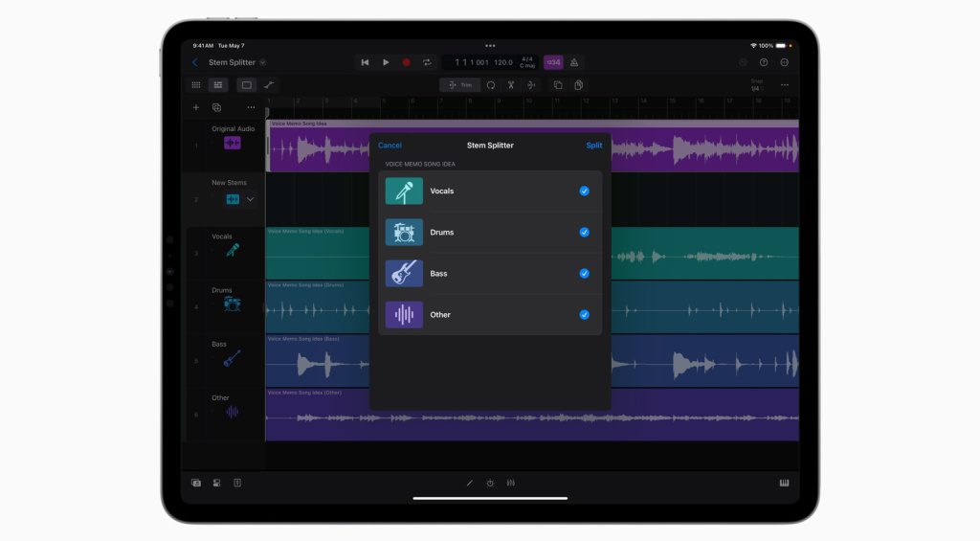Click the Drums kit tile in dialog
The image size is (980, 541).
(x=404, y=232)
